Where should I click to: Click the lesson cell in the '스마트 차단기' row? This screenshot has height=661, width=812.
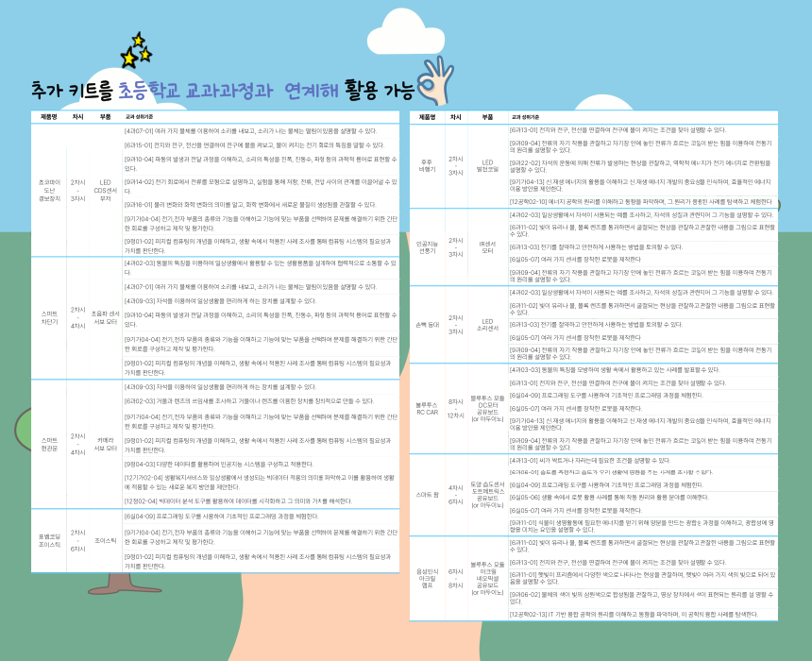point(77,317)
